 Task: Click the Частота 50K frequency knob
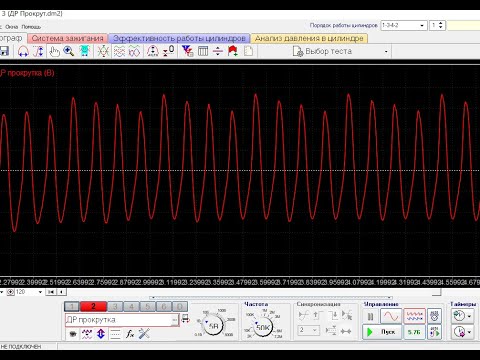coord(263,327)
